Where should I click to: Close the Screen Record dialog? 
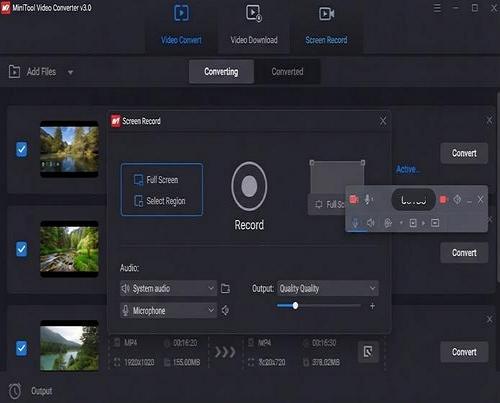(x=383, y=121)
